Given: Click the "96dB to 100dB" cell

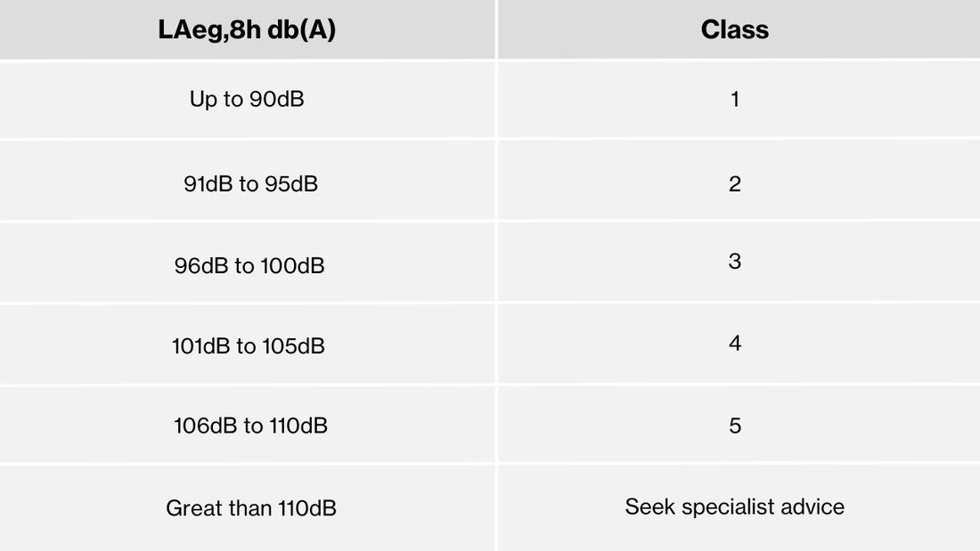Looking at the screenshot, I should 249,266.
